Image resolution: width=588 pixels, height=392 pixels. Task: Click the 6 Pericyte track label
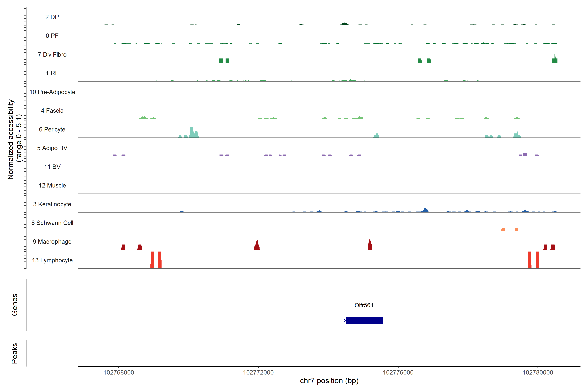pyautogui.click(x=52, y=129)
